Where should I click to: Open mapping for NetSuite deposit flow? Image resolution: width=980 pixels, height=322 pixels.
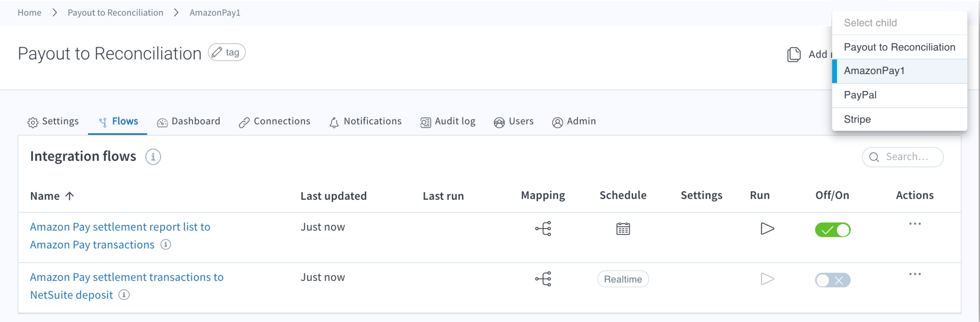(x=543, y=279)
